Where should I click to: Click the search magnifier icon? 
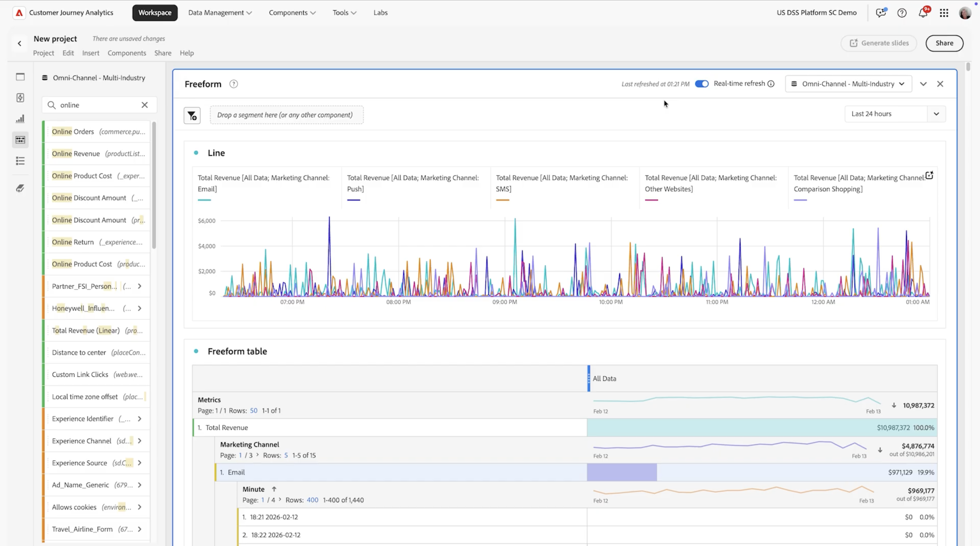coord(51,105)
